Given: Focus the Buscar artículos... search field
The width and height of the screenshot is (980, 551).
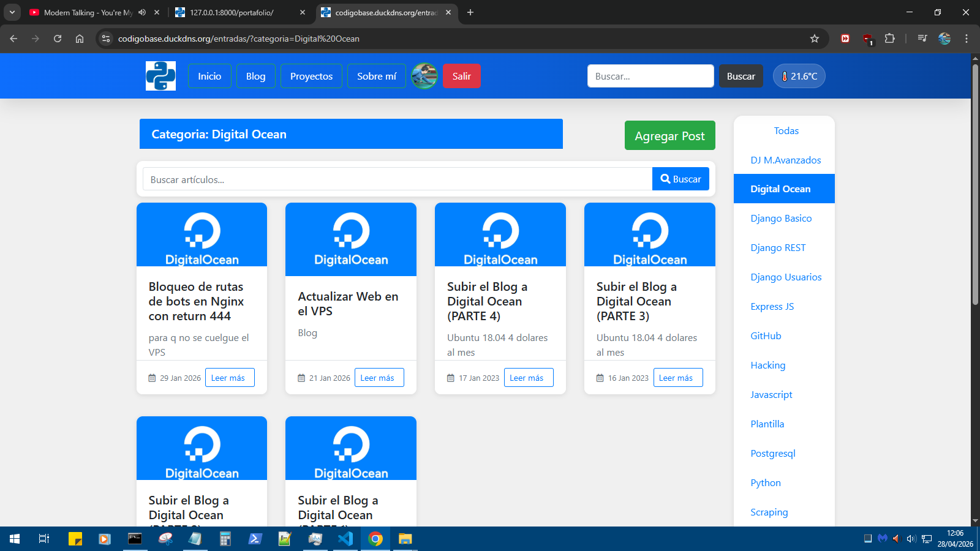Looking at the screenshot, I should [398, 179].
